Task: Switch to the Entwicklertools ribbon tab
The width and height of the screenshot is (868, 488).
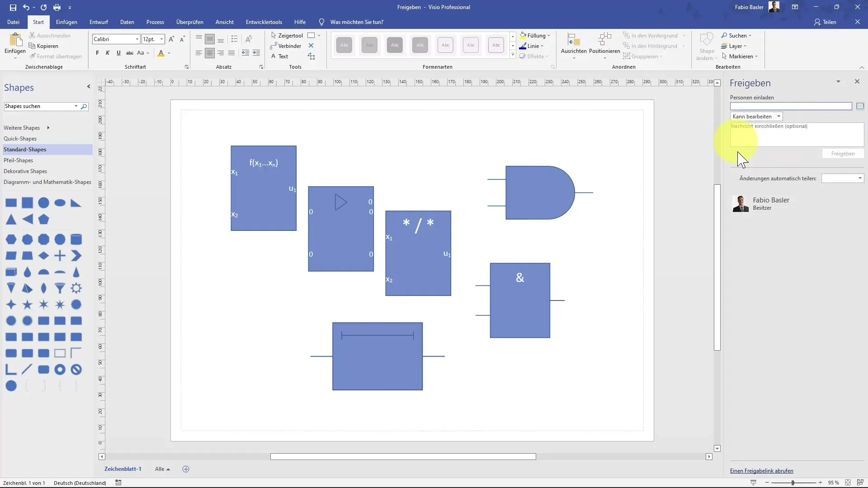Action: click(264, 22)
